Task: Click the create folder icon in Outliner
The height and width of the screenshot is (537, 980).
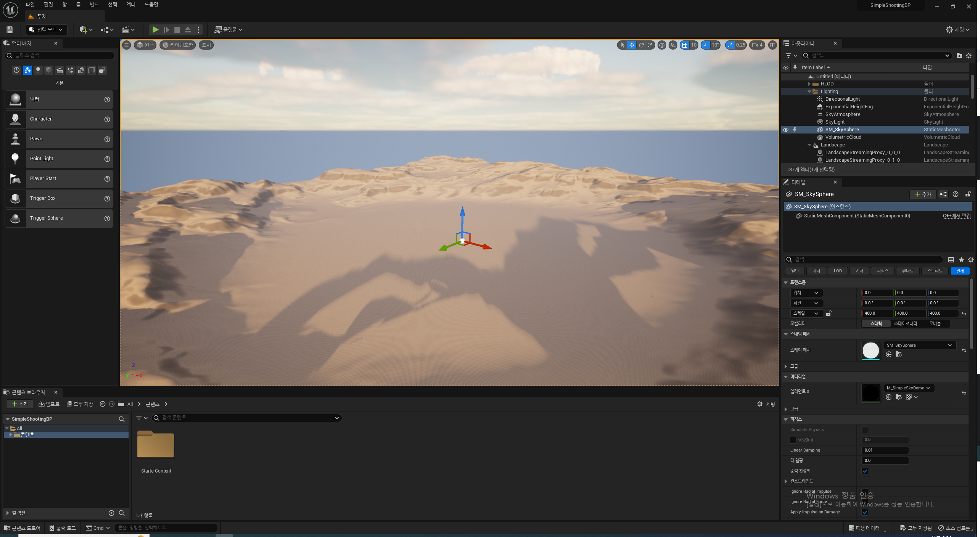Action: [x=959, y=56]
